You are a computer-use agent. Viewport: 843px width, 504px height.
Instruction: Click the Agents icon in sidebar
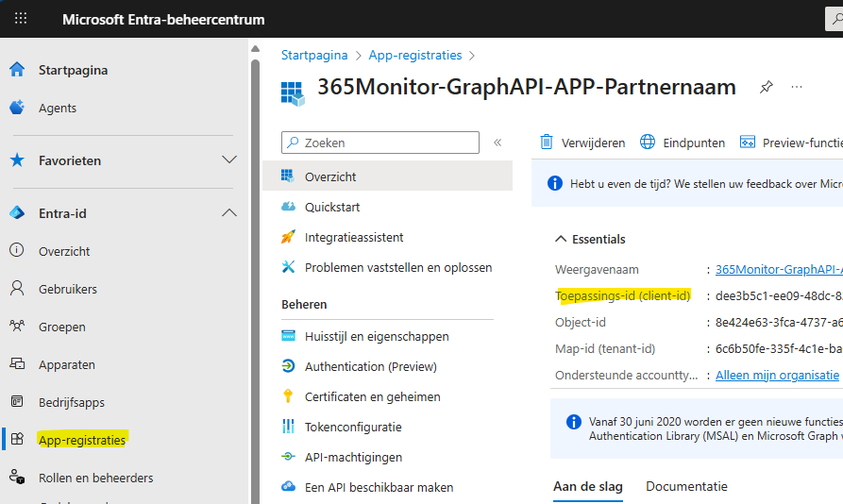(x=17, y=108)
